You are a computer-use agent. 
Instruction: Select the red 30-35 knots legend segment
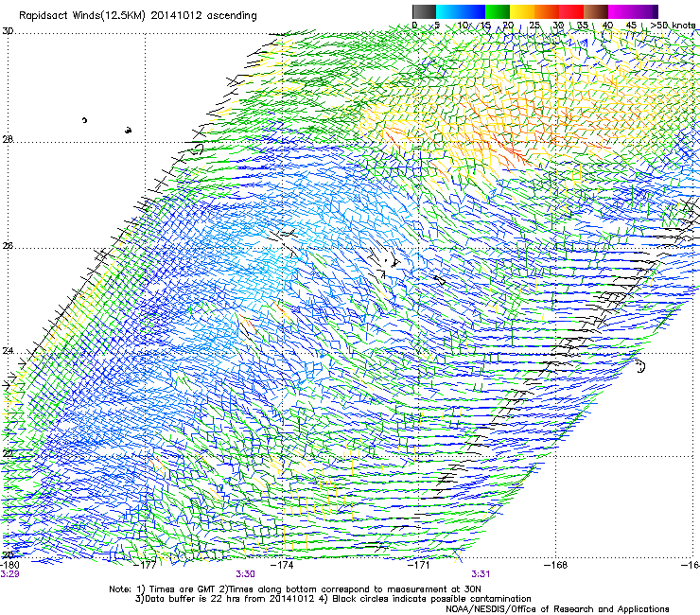[x=571, y=11]
